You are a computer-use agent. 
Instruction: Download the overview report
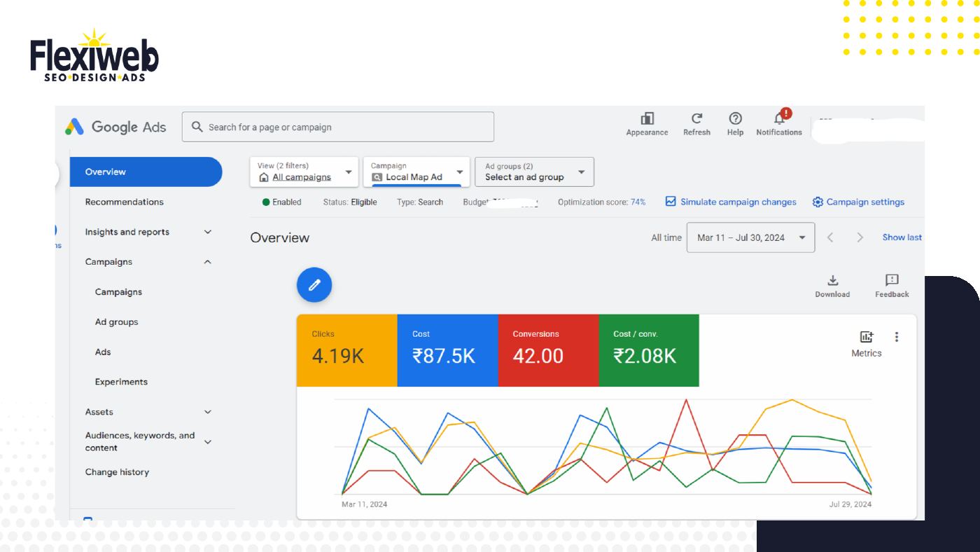pyautogui.click(x=832, y=285)
